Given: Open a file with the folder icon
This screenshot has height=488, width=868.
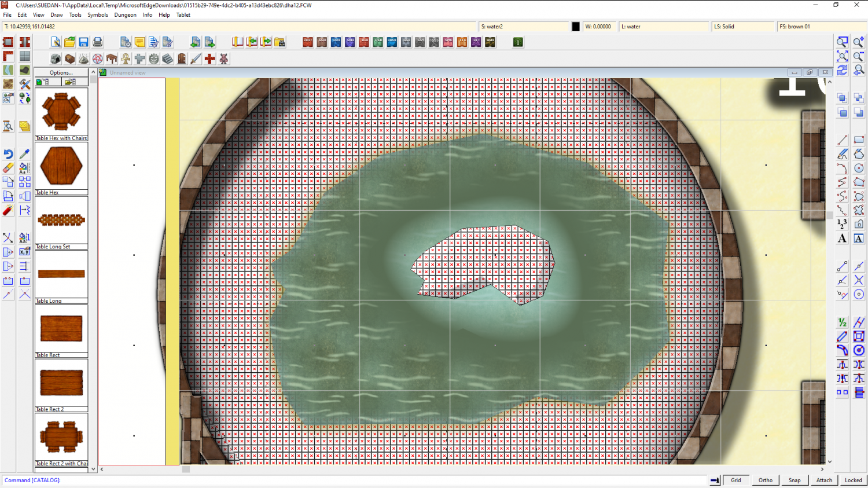Looking at the screenshot, I should click(x=69, y=42).
